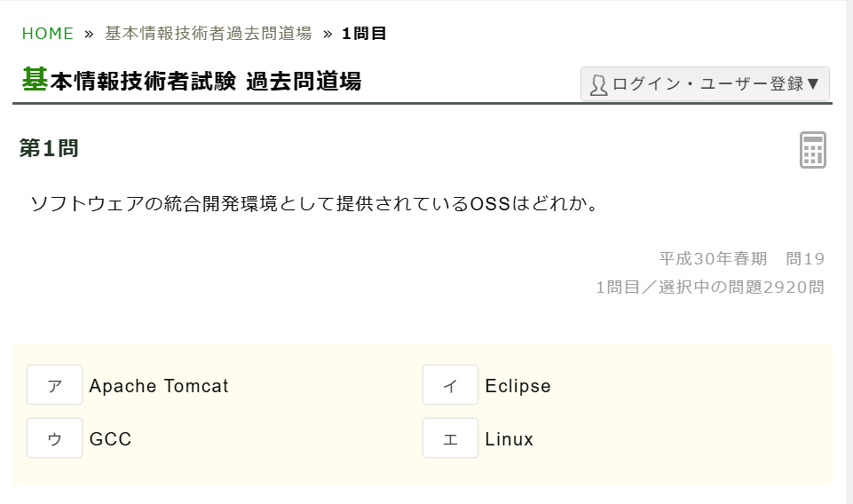Choose answer button ア
This screenshot has height=504, width=853.
tap(54, 385)
